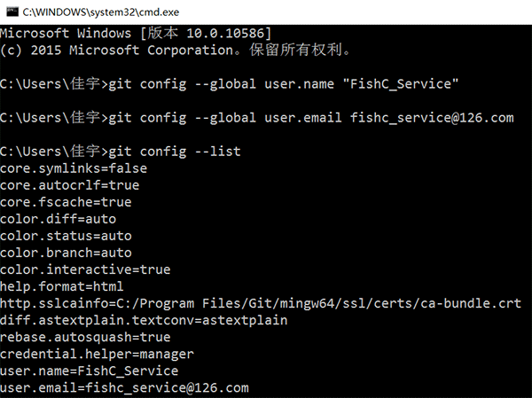
Task: Click the help.format=html output line
Action: [x=62, y=285]
